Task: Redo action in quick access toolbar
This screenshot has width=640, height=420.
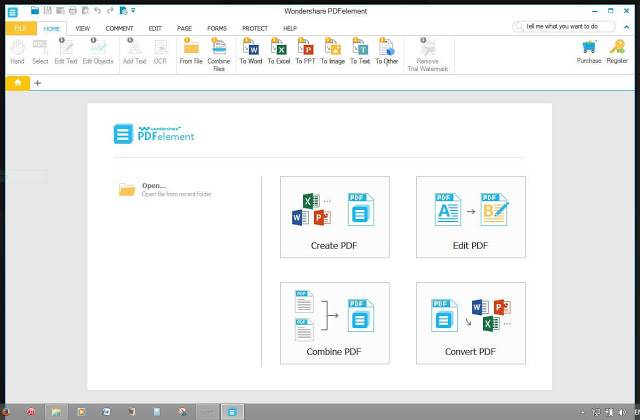Action: pos(110,11)
